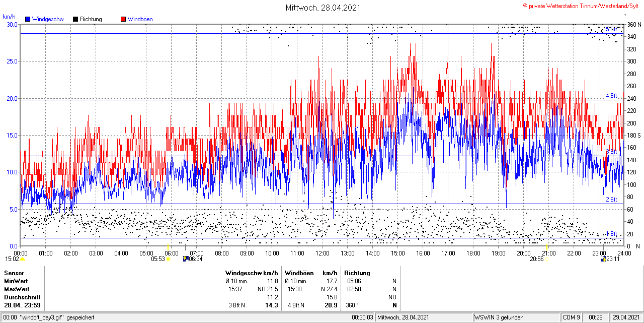Click the yellow sunset tick near 21:00

coord(547,246)
